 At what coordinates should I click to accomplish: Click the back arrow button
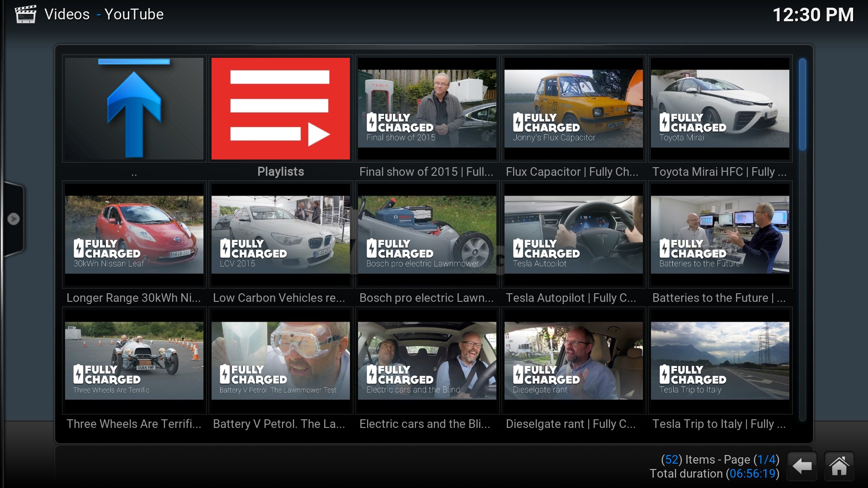[802, 466]
